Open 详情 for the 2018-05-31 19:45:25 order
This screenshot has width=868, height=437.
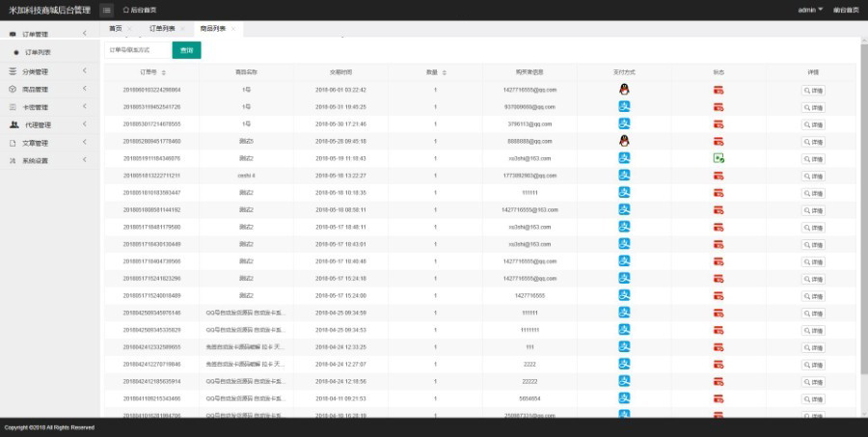pos(813,107)
